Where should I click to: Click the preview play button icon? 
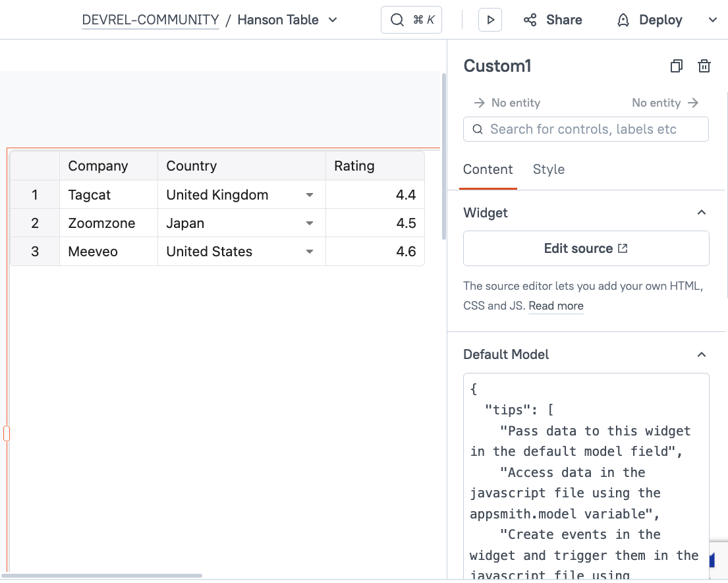[490, 20]
